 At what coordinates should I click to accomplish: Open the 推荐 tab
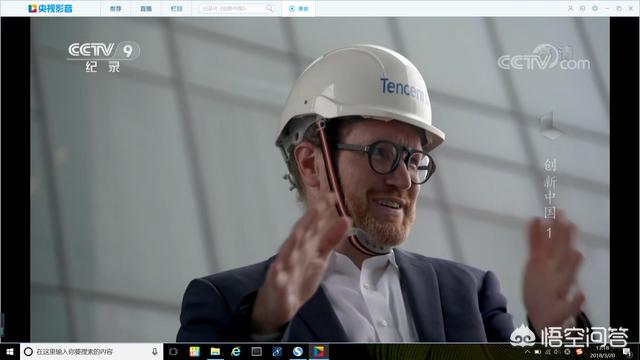click(x=116, y=9)
